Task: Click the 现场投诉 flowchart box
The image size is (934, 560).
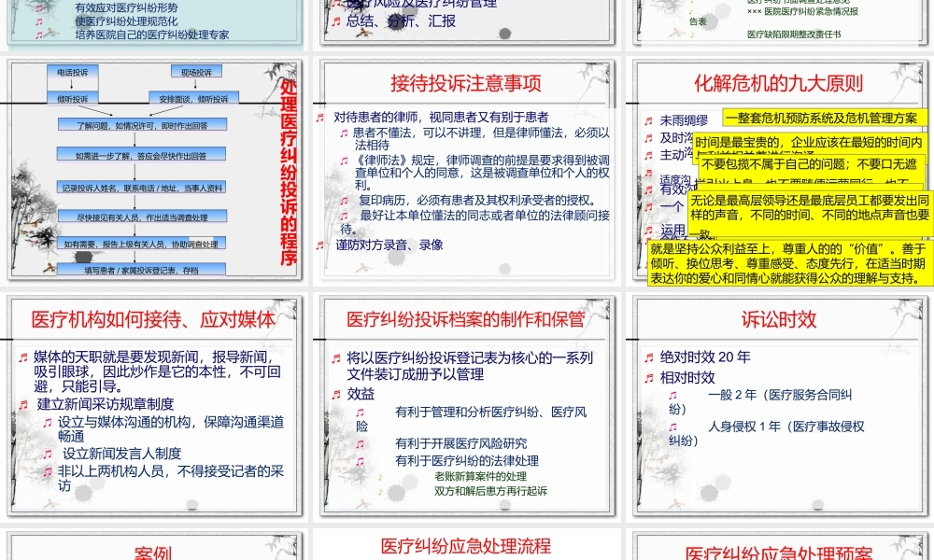Action: pyautogui.click(x=196, y=72)
